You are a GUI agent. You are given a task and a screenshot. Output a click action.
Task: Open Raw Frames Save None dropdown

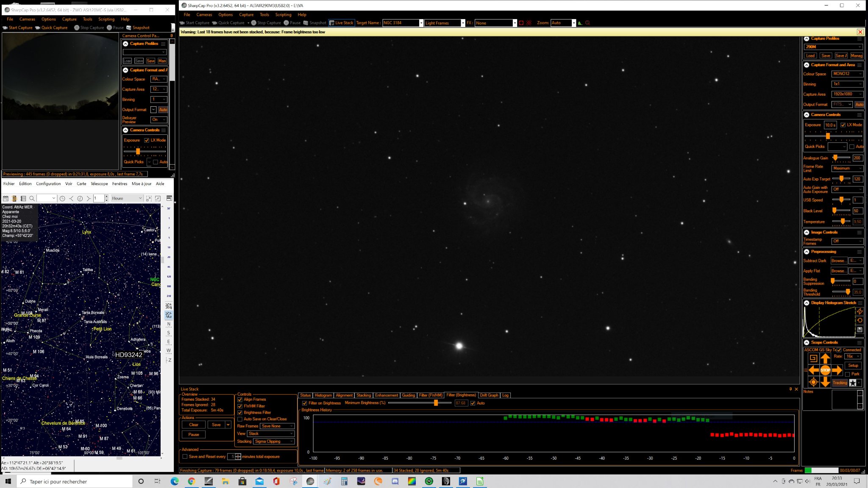coord(277,426)
